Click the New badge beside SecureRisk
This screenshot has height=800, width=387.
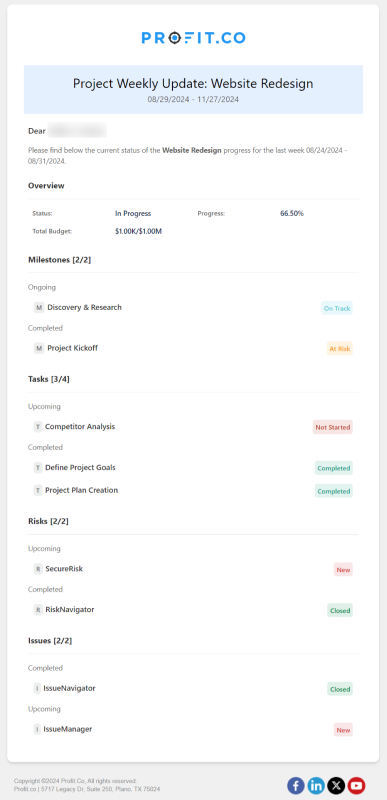tap(343, 570)
